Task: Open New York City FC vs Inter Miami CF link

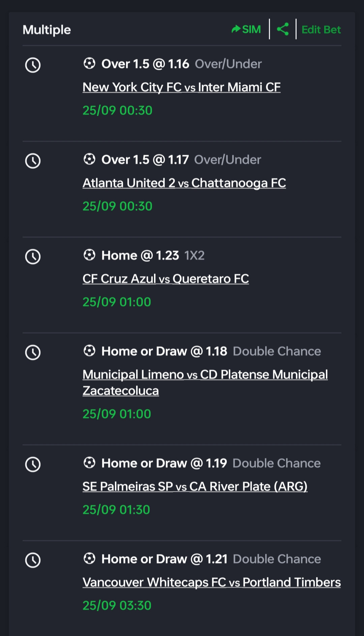Action: pyautogui.click(x=181, y=87)
